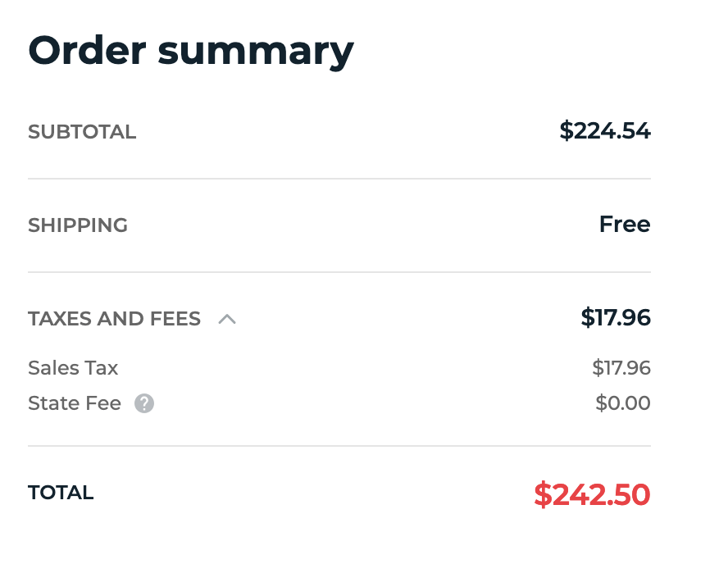This screenshot has height=564, width=728.
Task: Click the word "summary" in the heading
Action: click(x=256, y=52)
